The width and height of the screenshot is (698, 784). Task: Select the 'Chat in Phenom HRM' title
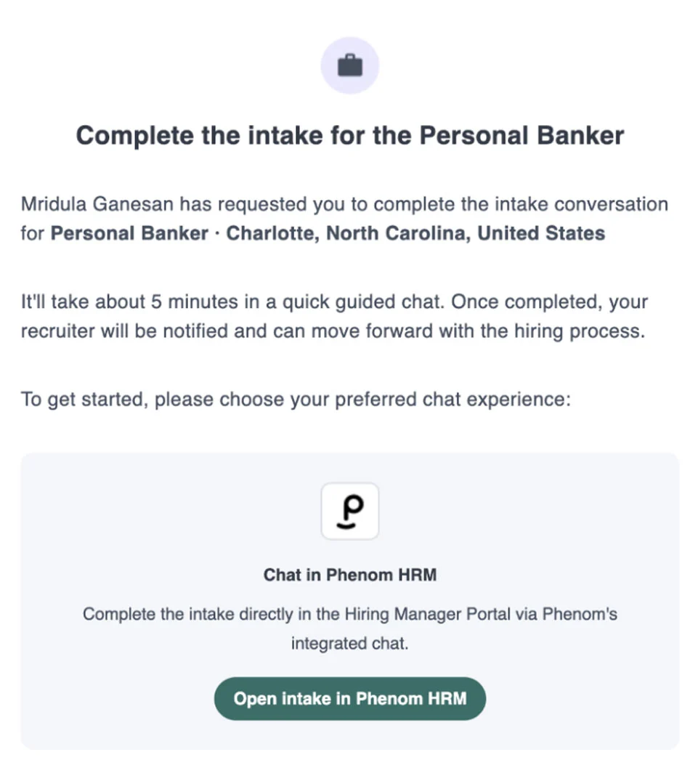coord(350,575)
